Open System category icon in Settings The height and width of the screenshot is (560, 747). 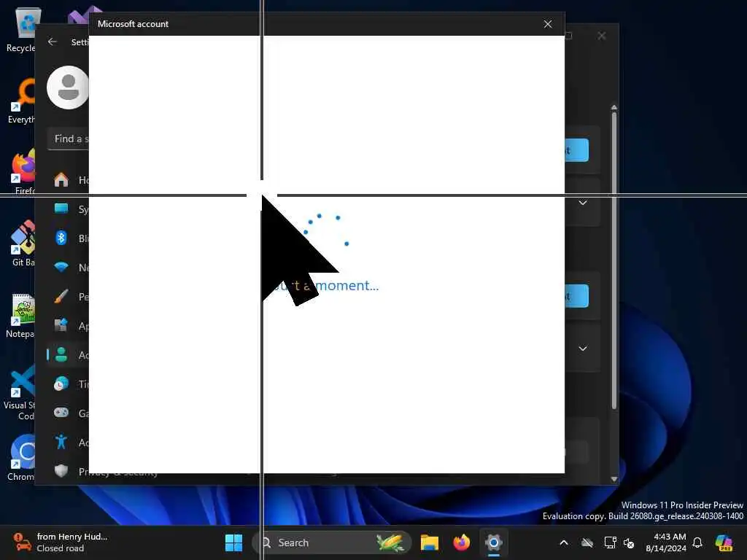pos(61,209)
